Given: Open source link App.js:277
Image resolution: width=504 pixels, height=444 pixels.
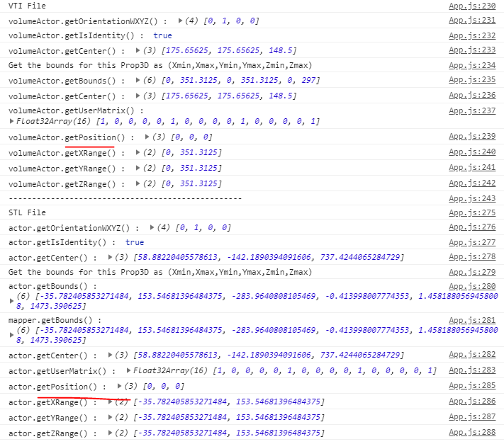Looking at the screenshot, I should pyautogui.click(x=472, y=242).
